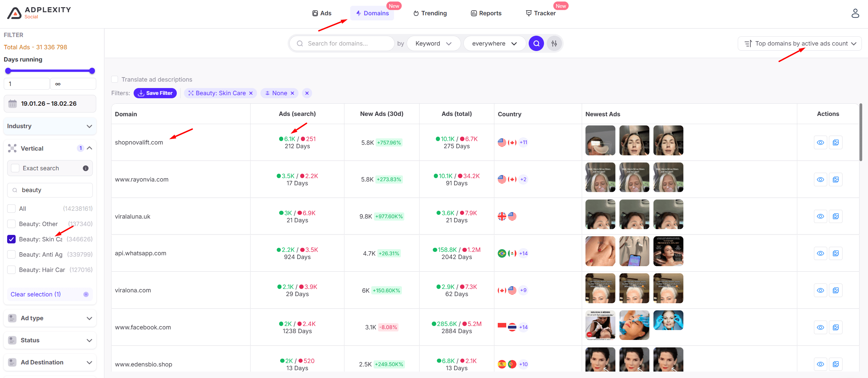
Task: Open the date range calendar picker
Action: pos(50,104)
